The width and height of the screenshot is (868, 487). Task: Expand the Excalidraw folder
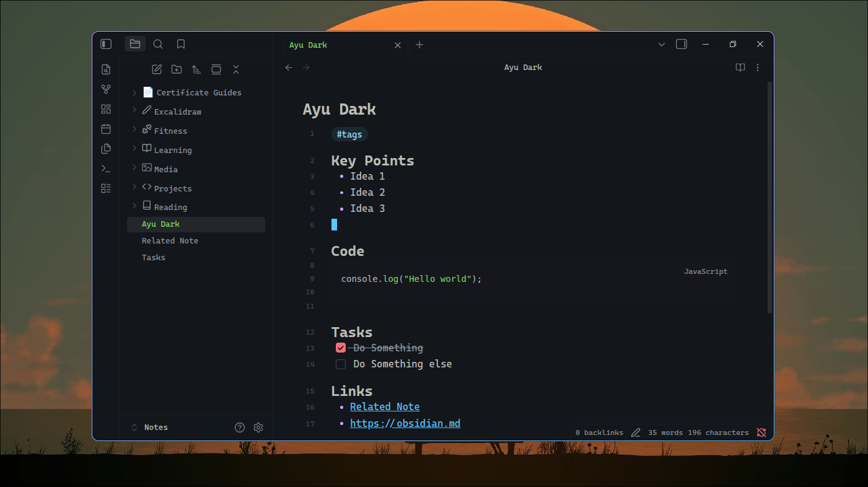134,111
